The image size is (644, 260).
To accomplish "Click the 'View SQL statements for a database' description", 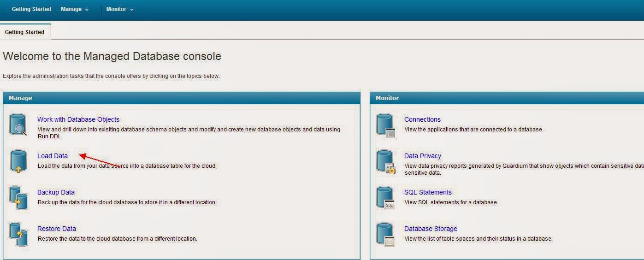I will click(451, 202).
